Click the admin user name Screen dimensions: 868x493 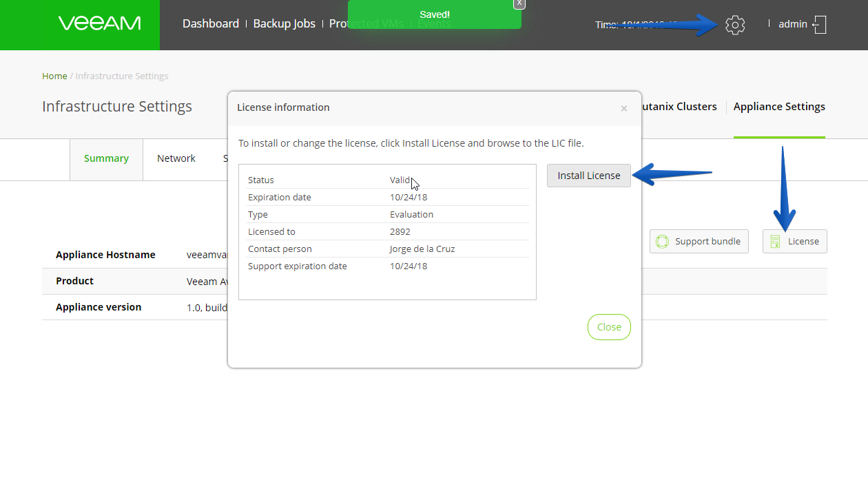(x=793, y=24)
